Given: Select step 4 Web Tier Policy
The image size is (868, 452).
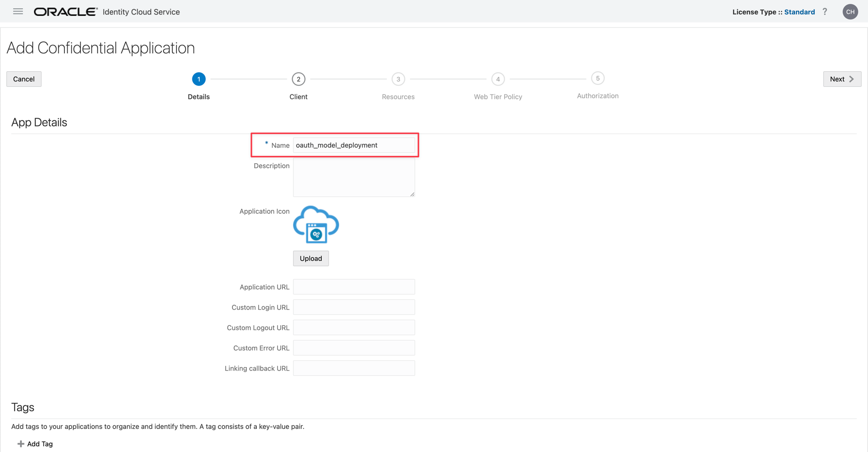Looking at the screenshot, I should pyautogui.click(x=498, y=79).
